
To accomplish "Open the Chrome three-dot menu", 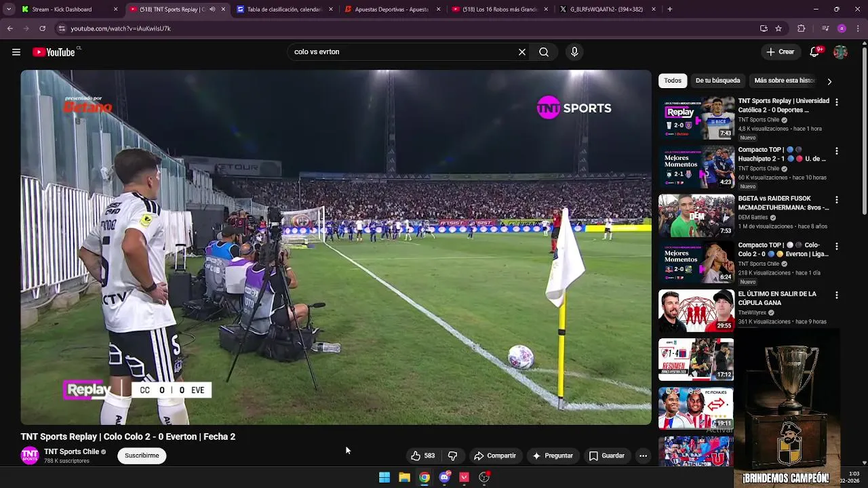I will (859, 28).
